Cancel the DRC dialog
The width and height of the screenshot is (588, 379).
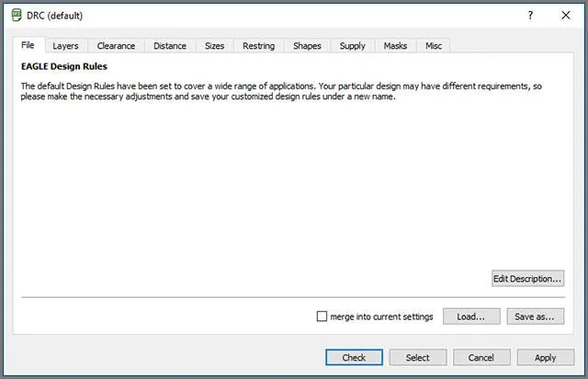(481, 358)
